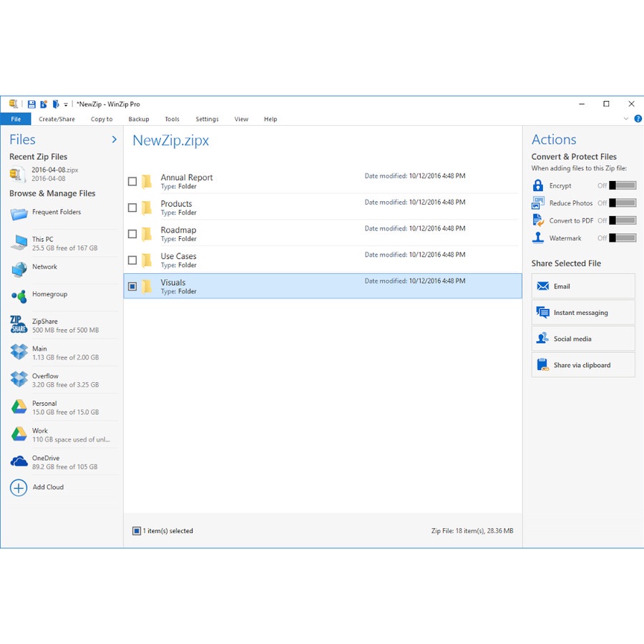Image resolution: width=644 pixels, height=644 pixels.
Task: Check the Use Cases folder checkbox
Action: tap(132, 260)
